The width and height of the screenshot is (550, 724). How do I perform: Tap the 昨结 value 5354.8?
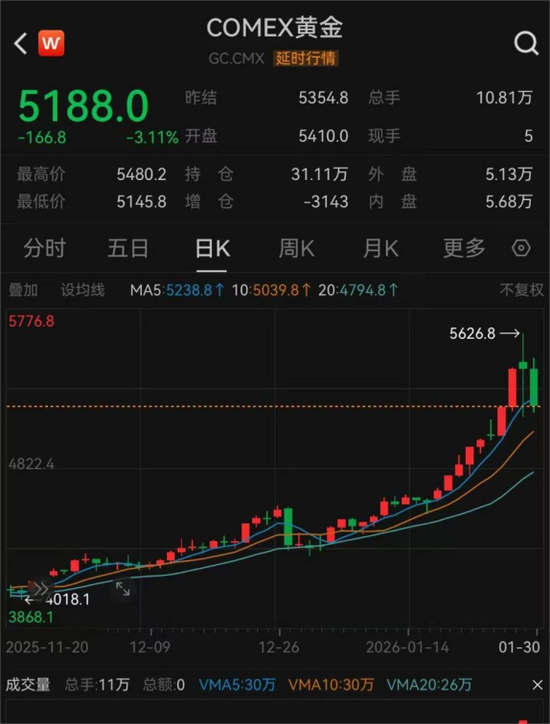coord(323,98)
